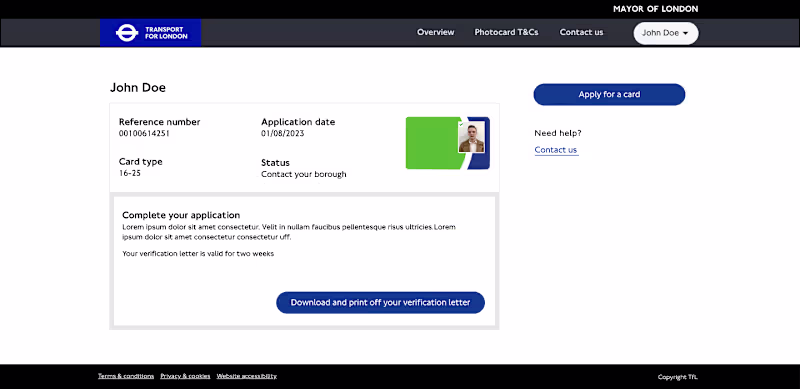Click the Copyright TfL footer text

tap(678, 377)
